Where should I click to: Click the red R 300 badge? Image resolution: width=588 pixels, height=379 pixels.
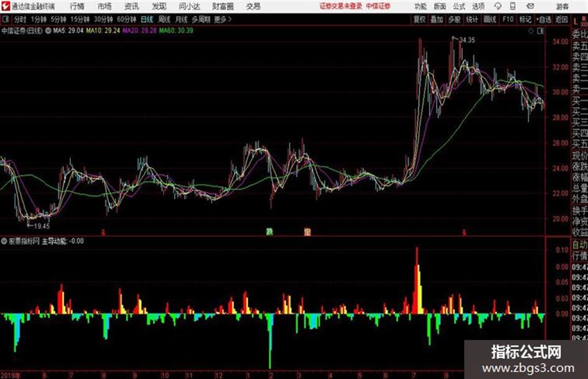coord(584,21)
